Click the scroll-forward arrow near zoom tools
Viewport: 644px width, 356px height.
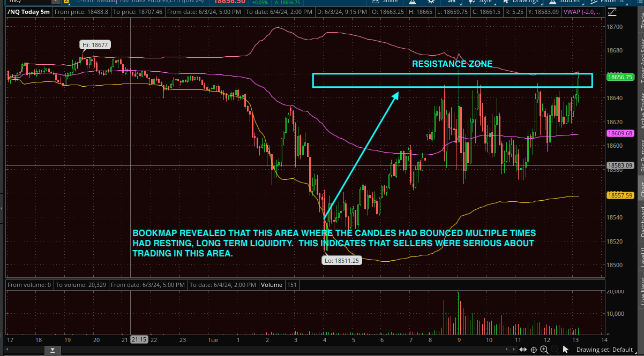514,349
